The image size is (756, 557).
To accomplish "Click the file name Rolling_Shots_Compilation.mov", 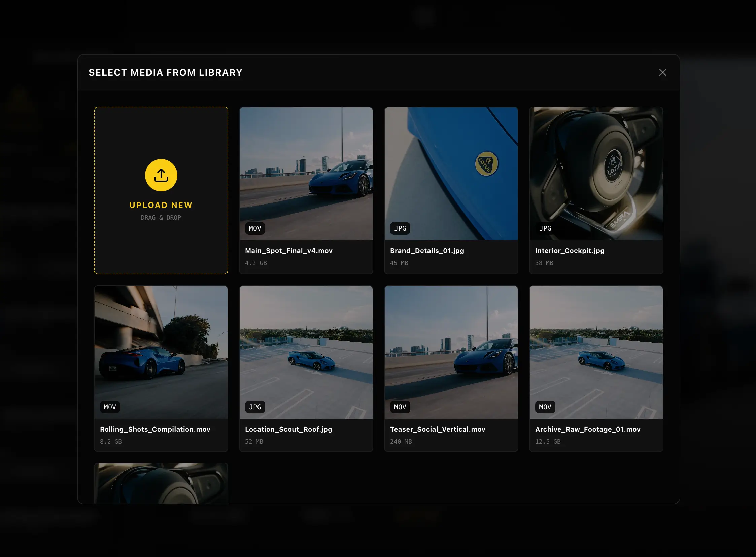I will [x=155, y=429].
